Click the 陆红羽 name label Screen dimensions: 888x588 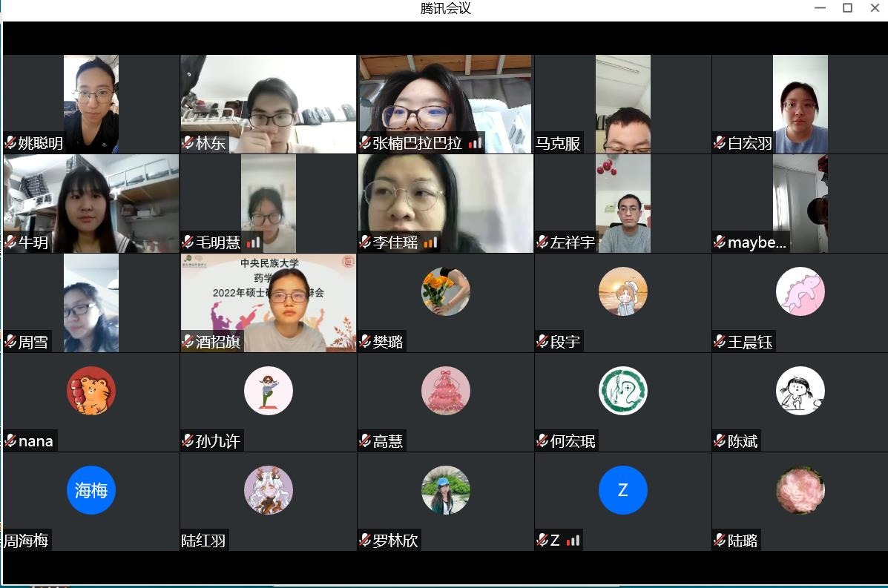click(x=204, y=541)
